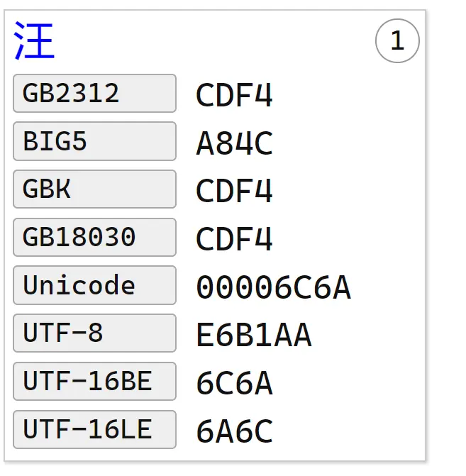Screen dimensions: 466x476
Task: Select the Unicode value 00006C6A
Action: (x=273, y=287)
